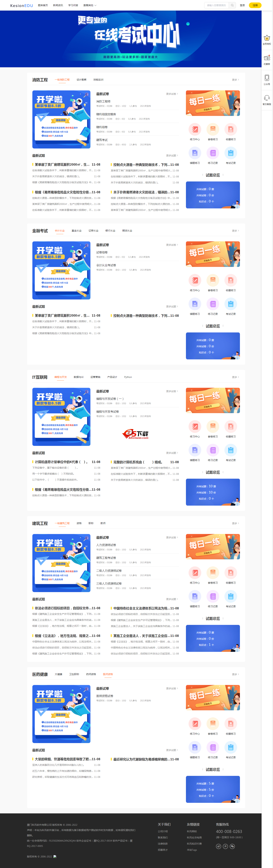The image size is (273, 868).
Task: Switch to the 银行从业 tab
Action: [x=110, y=231]
